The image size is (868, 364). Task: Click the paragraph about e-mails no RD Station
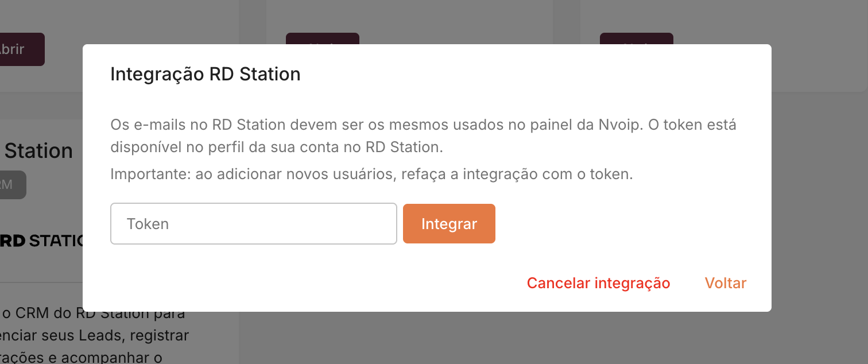[423, 135]
